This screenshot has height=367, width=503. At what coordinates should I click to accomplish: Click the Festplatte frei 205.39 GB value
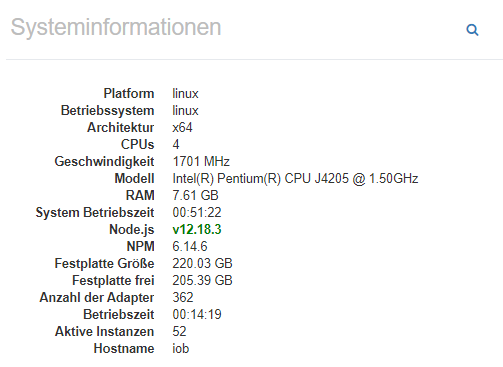(x=202, y=280)
